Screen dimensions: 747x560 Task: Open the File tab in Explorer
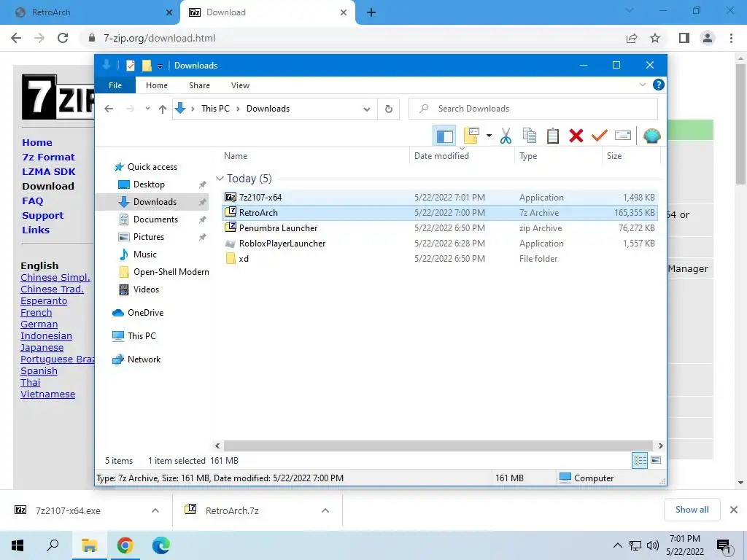pos(115,85)
